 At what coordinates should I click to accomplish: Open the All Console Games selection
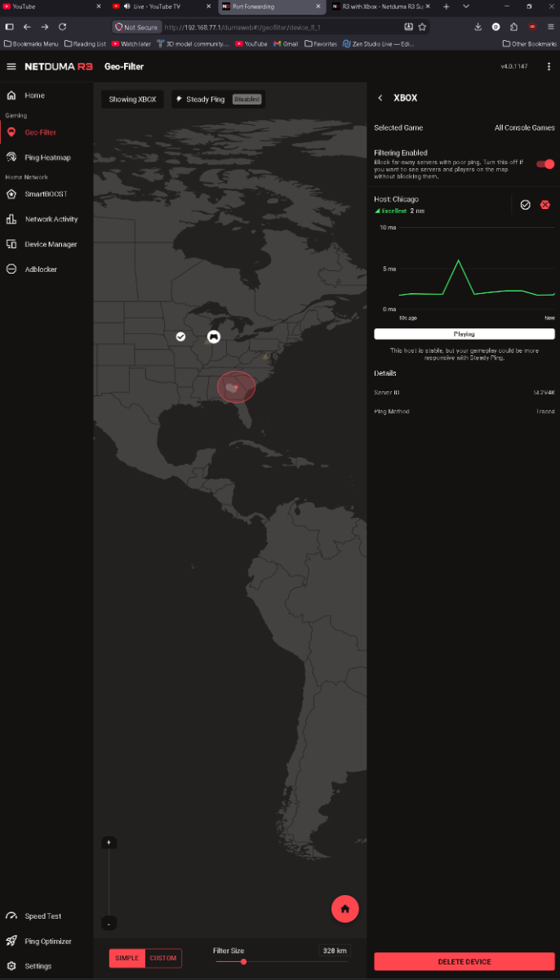click(x=524, y=128)
